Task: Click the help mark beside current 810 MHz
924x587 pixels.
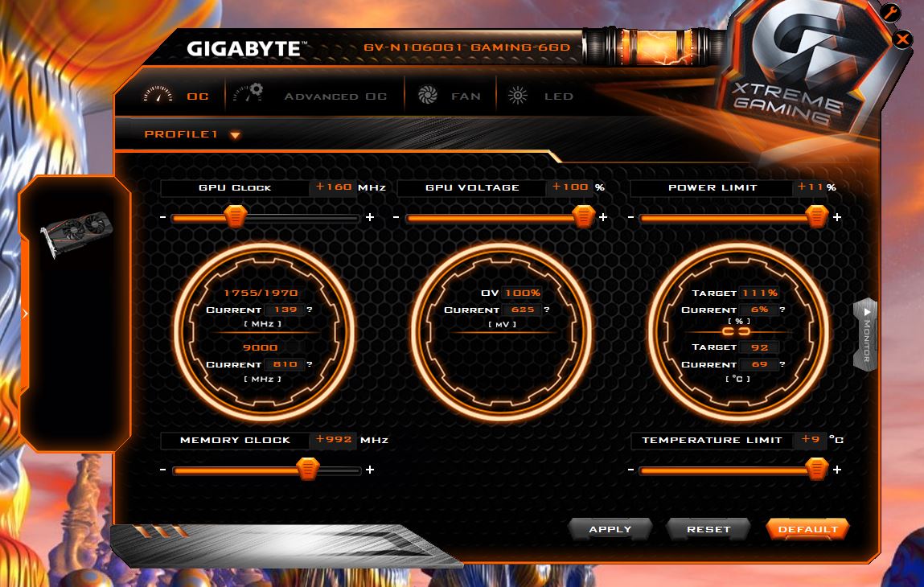Action: (310, 364)
